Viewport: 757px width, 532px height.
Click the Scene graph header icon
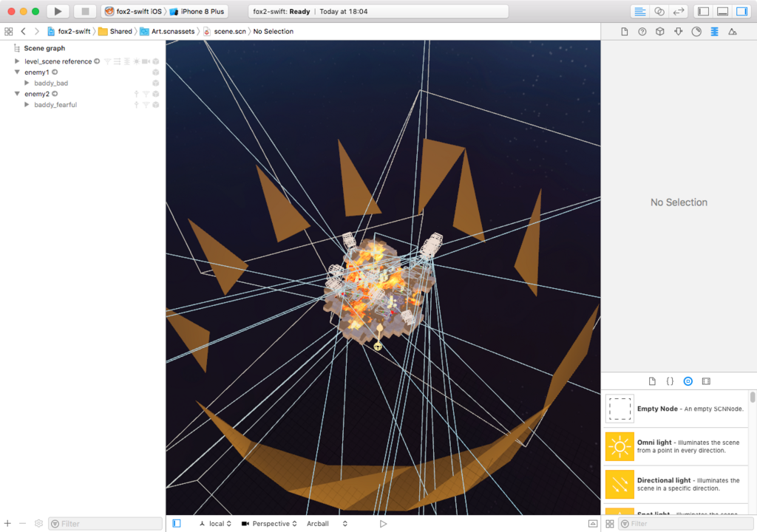17,48
